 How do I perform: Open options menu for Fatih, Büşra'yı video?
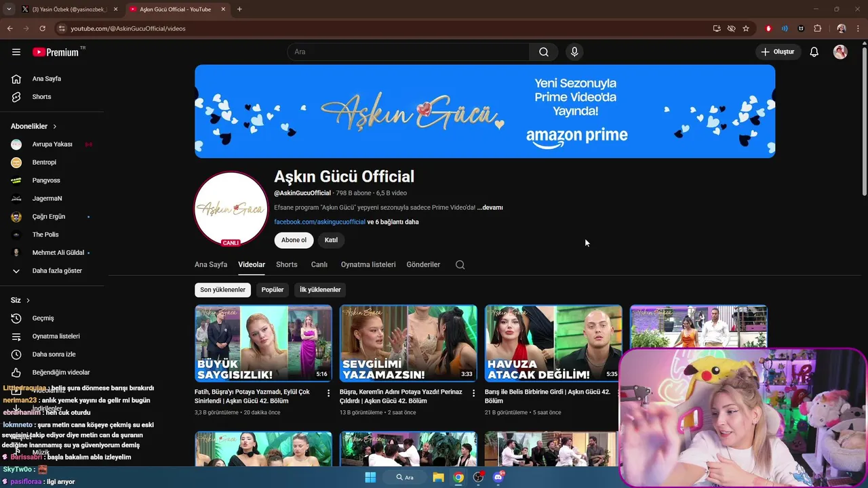click(x=329, y=393)
